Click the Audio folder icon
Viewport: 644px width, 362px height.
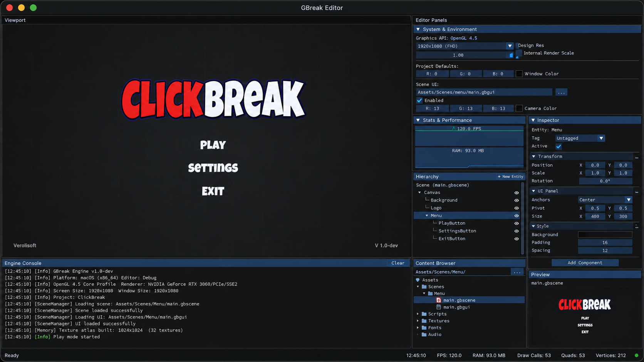(424, 335)
